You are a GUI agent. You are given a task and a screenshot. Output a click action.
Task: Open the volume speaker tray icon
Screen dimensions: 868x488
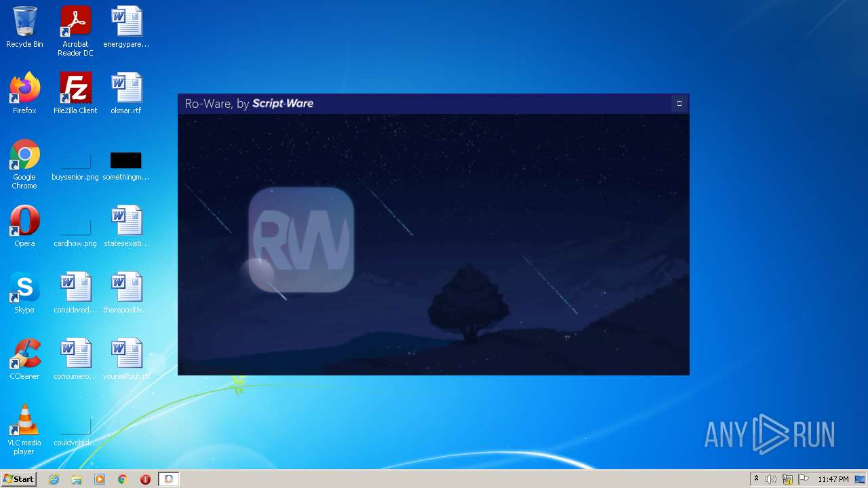tap(771, 479)
